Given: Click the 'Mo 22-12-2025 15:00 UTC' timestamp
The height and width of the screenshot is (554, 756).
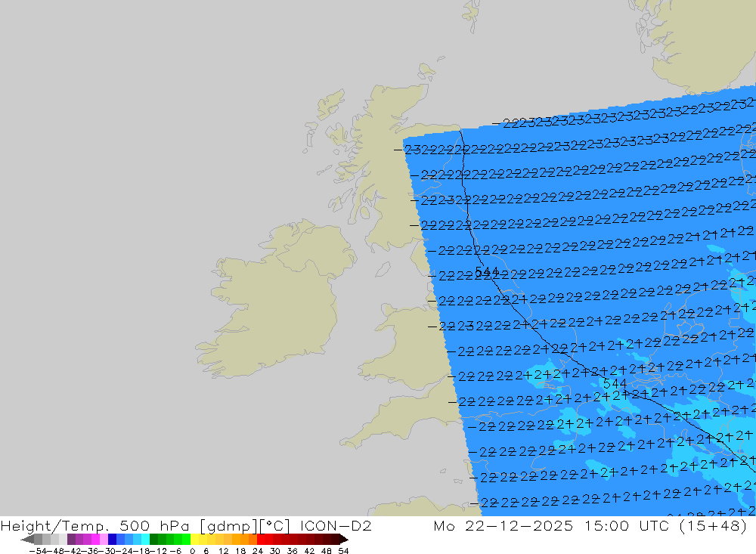Looking at the screenshot, I should click(553, 525).
